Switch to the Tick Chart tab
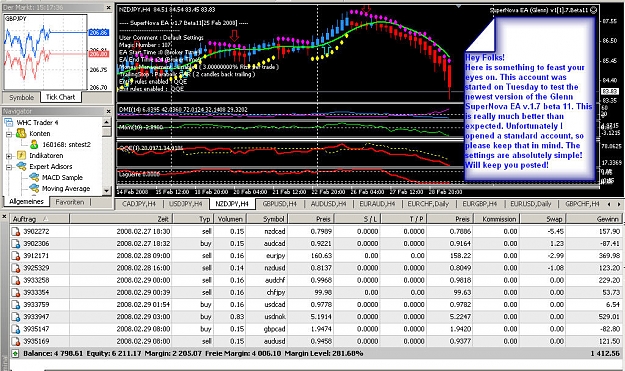Screen dimensions: 625x371 click(61, 97)
